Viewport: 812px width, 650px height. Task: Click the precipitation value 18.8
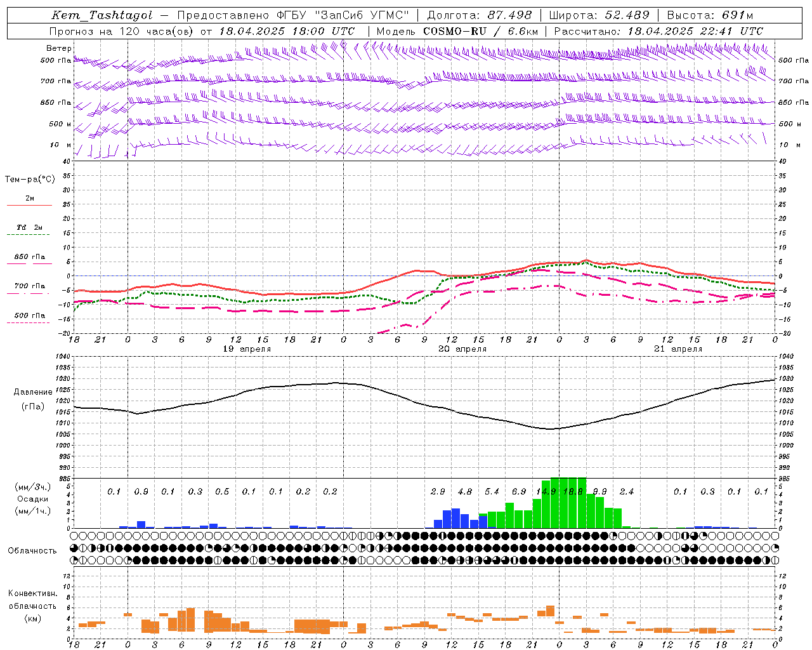pos(573,492)
